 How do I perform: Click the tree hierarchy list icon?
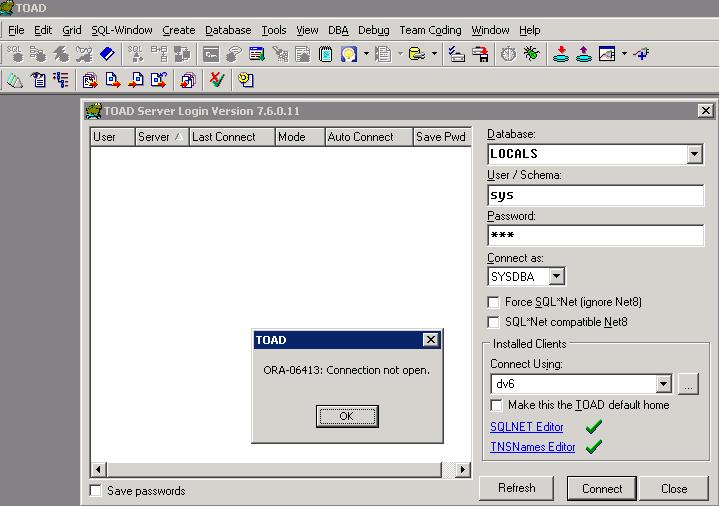point(61,80)
